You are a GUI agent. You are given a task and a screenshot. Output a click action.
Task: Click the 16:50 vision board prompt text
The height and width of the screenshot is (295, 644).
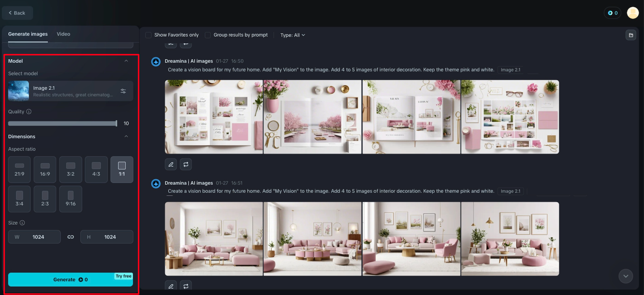tap(331, 70)
